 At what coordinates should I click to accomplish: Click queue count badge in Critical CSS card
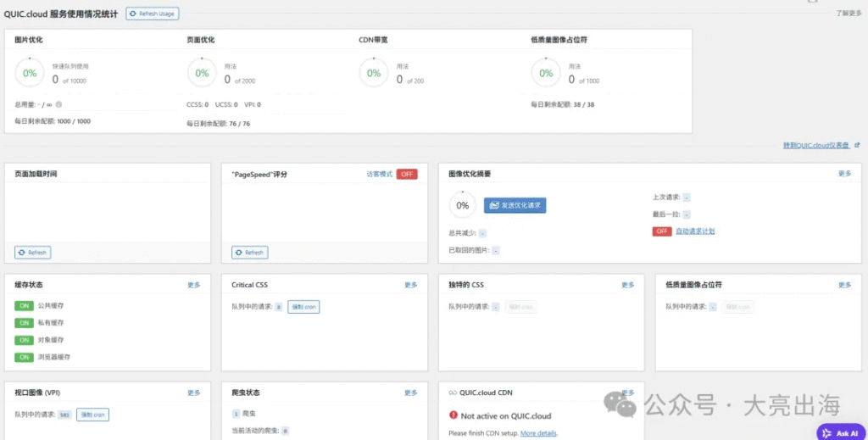coord(278,307)
